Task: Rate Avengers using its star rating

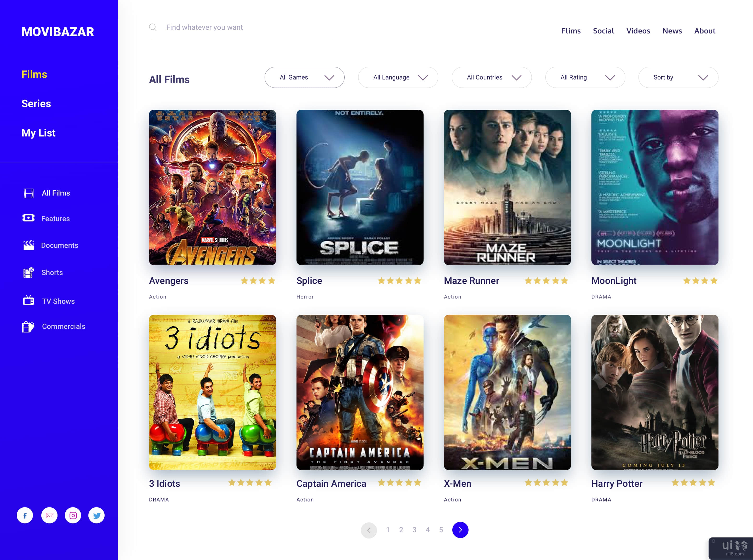Action: tap(258, 281)
